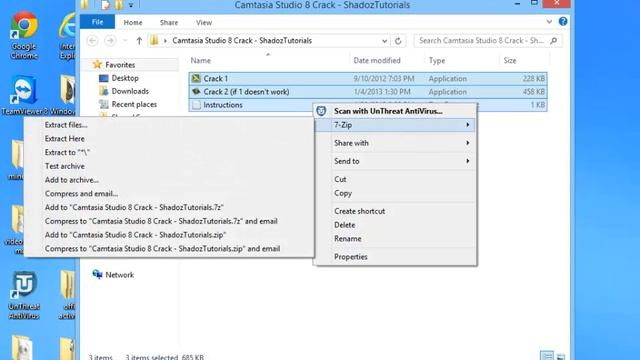640x360 pixels.
Task: Select the "Instructions" file name
Action: [223, 105]
